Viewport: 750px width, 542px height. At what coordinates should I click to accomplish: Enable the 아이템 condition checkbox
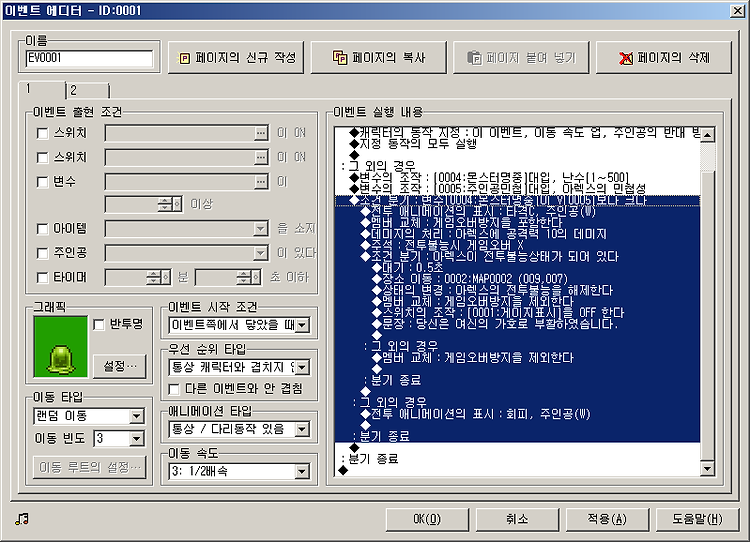click(x=43, y=229)
